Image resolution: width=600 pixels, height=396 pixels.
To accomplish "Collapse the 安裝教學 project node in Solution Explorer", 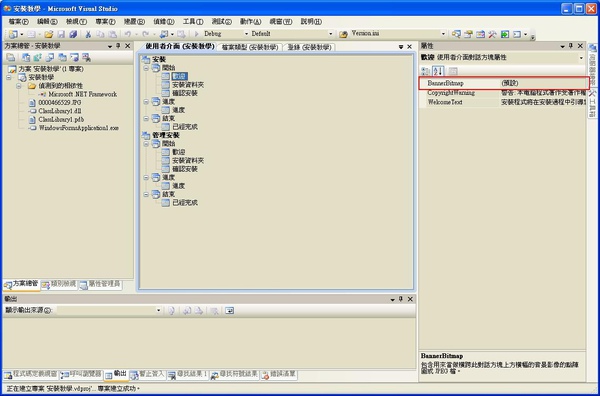I will click(x=9, y=78).
